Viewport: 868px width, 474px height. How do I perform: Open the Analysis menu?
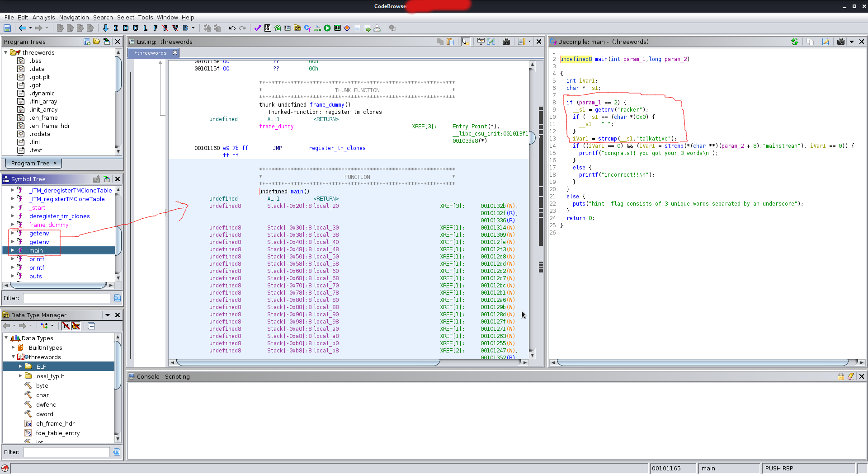coord(43,17)
